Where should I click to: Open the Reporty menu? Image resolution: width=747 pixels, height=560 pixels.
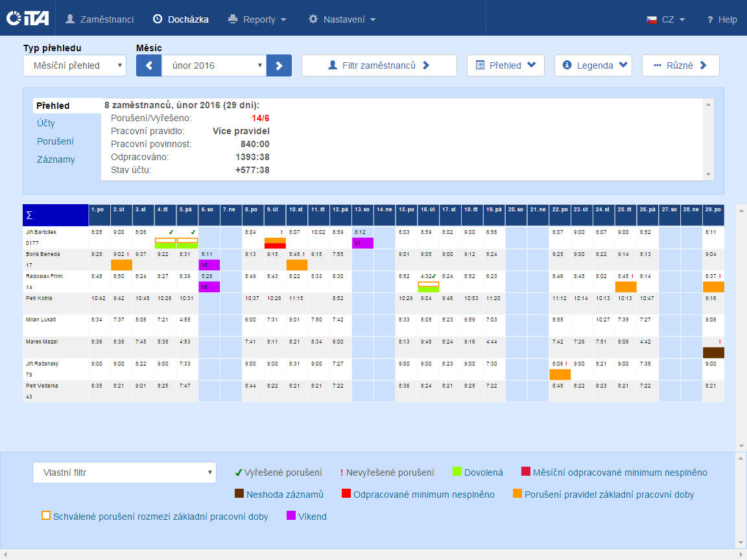(x=258, y=19)
